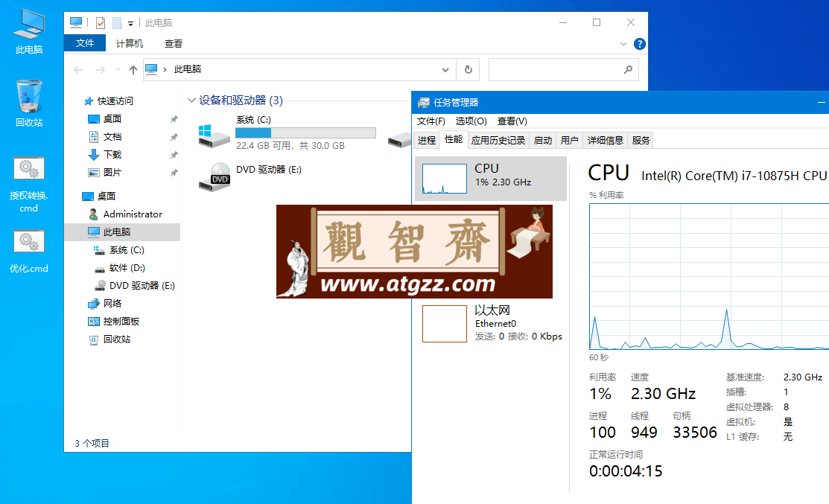
Task: Switch to the 服务 tab
Action: [641, 140]
